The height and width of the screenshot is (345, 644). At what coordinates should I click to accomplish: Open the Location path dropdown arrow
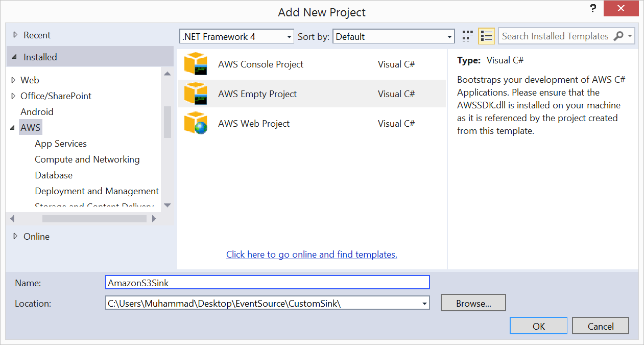pyautogui.click(x=424, y=304)
